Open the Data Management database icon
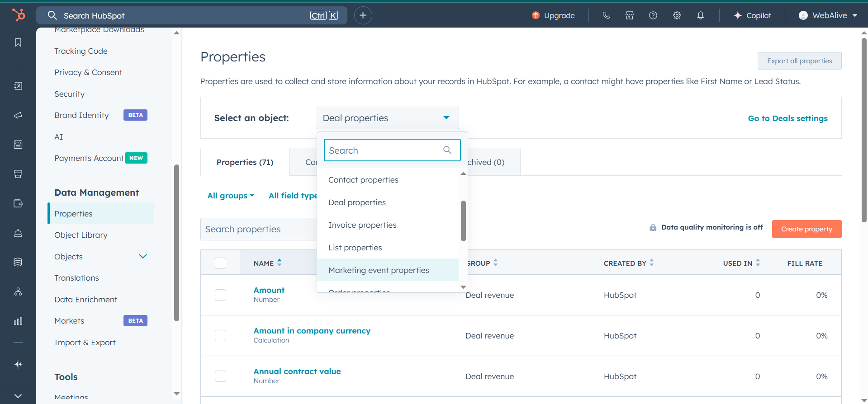The image size is (868, 404). pos(18,262)
